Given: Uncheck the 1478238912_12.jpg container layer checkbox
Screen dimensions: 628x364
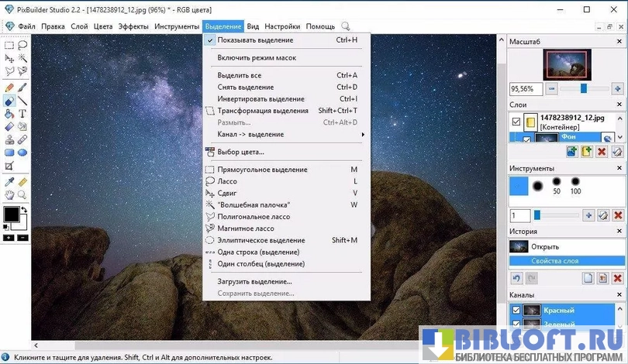Looking at the screenshot, I should (x=516, y=122).
